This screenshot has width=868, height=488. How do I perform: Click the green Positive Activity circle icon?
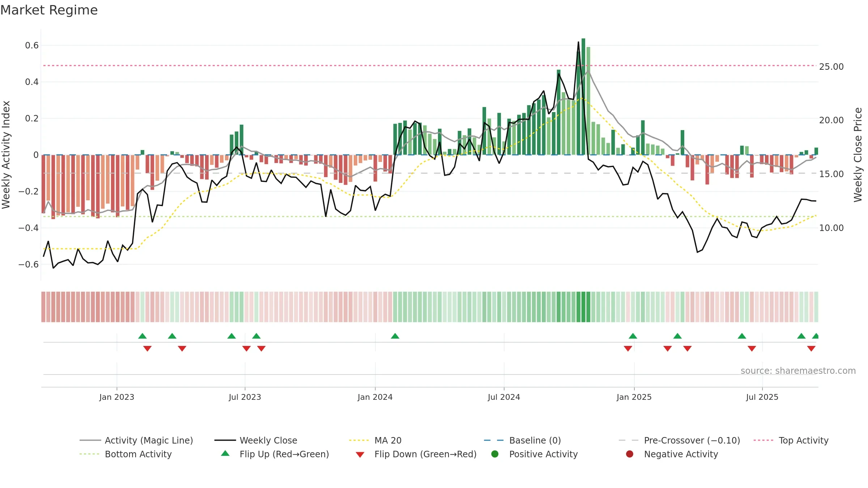coord(495,454)
